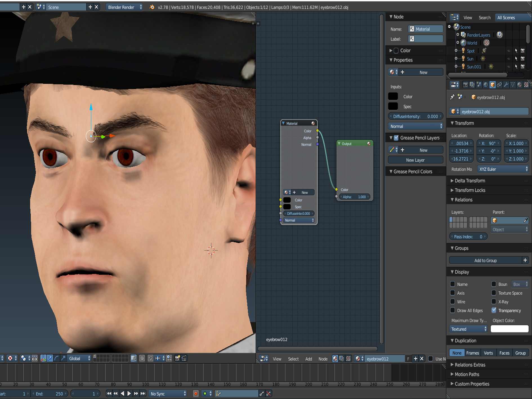Open the node editor Select menu
The height and width of the screenshot is (399, 532).
pyautogui.click(x=293, y=359)
